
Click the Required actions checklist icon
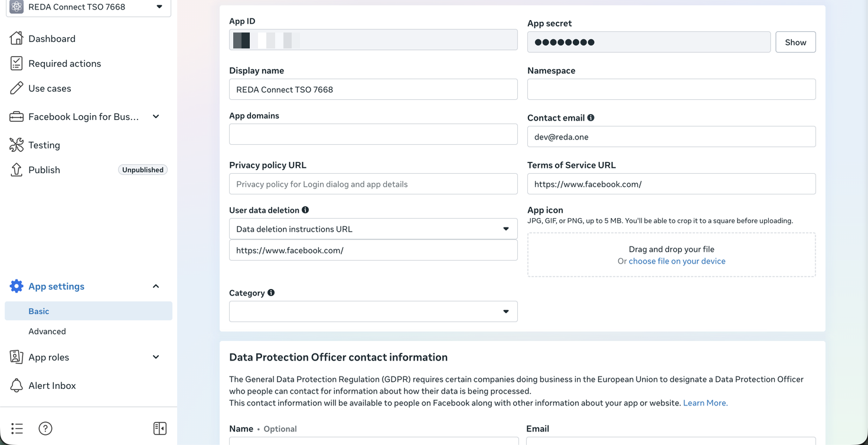click(17, 63)
